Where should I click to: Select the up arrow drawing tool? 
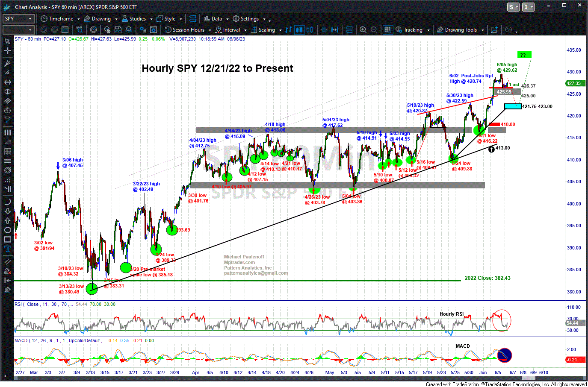coord(7,221)
